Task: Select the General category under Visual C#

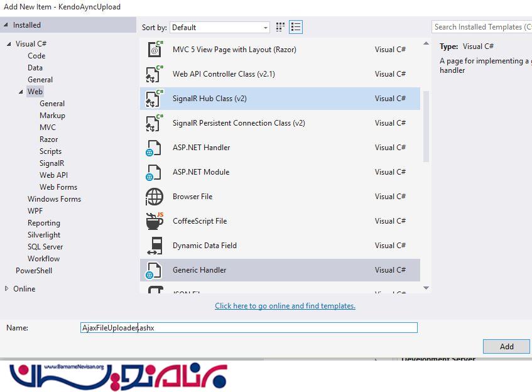Action: pos(40,79)
